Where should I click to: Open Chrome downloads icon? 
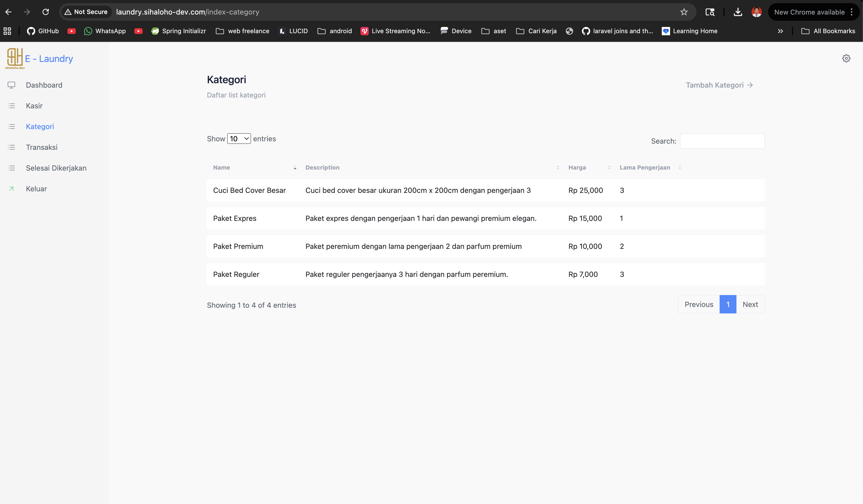(738, 12)
